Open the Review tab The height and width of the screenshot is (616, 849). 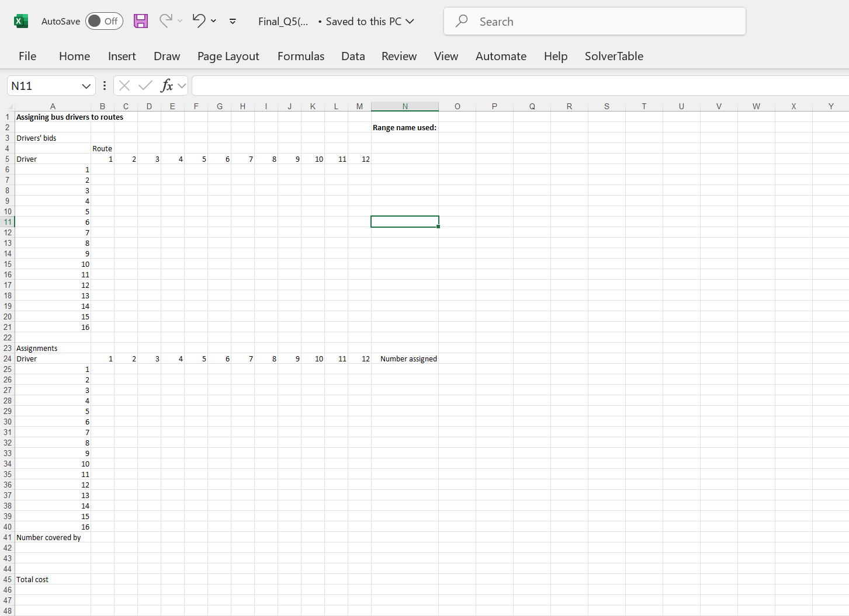coord(399,56)
